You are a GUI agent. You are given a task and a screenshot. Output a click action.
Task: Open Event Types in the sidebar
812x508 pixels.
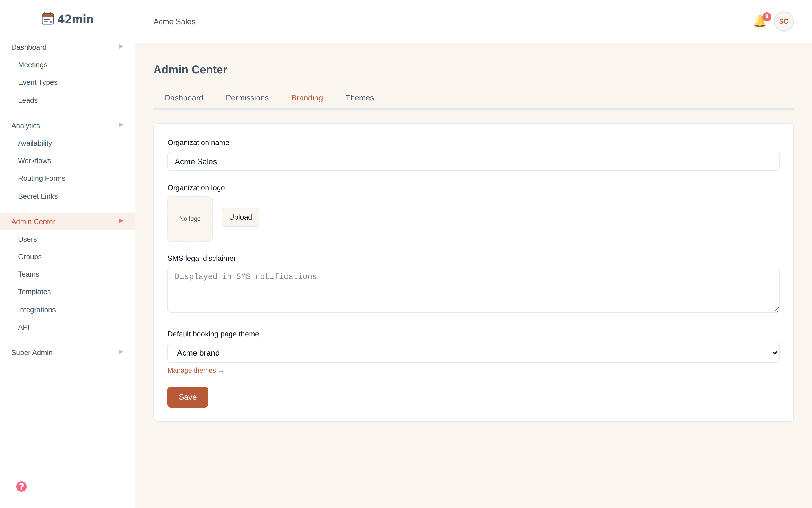tap(37, 82)
